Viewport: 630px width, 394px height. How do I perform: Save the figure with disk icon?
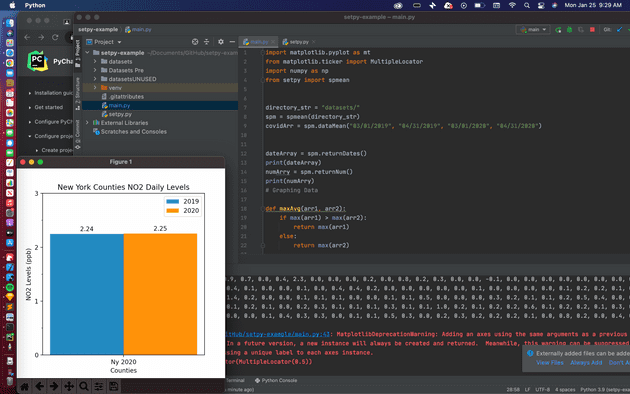point(113,386)
